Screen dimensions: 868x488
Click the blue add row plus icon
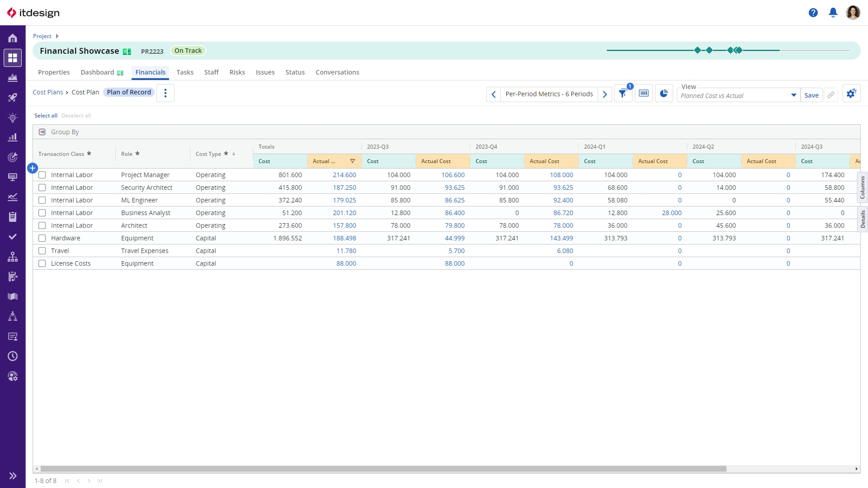tap(33, 168)
